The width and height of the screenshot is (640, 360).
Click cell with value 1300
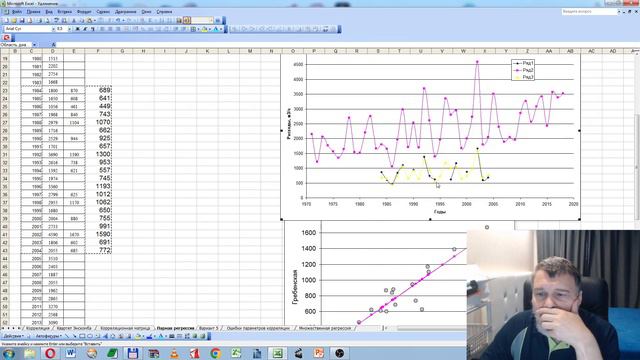(x=98, y=154)
